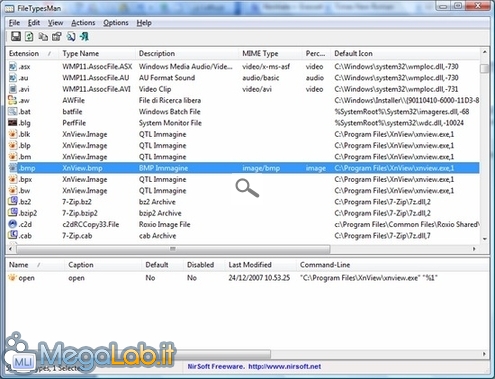
Task: Sort by the Extension column header
Action: [32, 54]
